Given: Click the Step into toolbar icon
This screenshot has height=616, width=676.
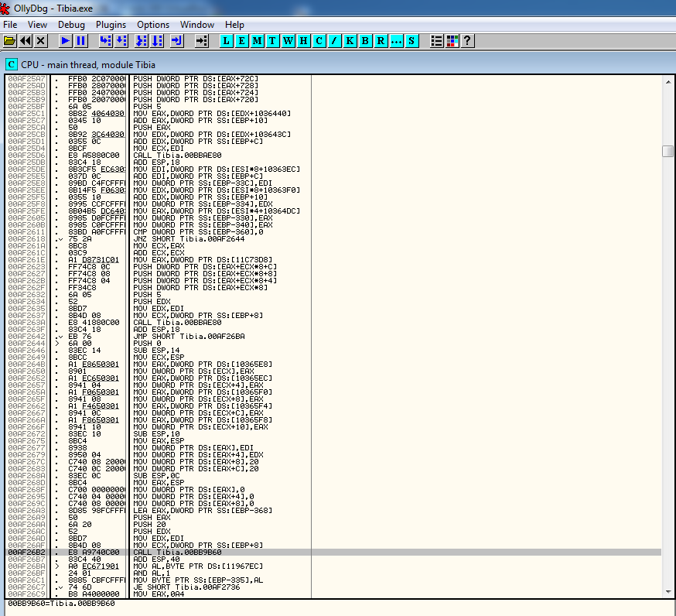Looking at the screenshot, I should pyautogui.click(x=106, y=41).
